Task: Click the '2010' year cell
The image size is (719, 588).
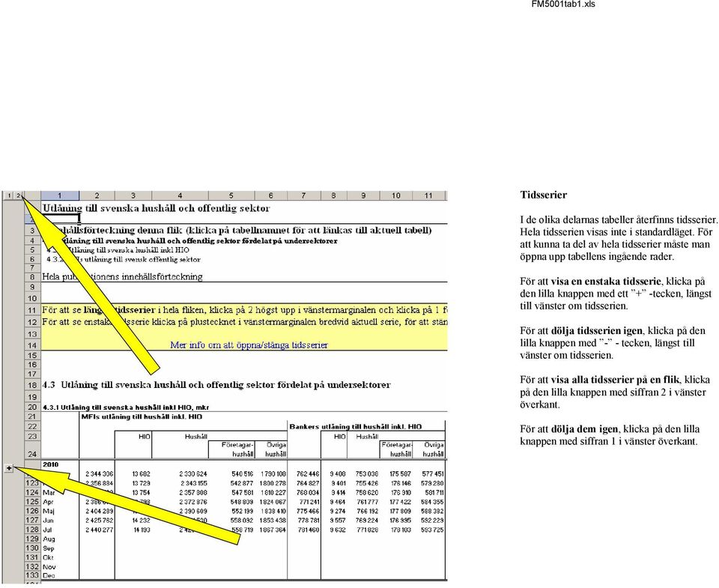Action: pyautogui.click(x=50, y=464)
